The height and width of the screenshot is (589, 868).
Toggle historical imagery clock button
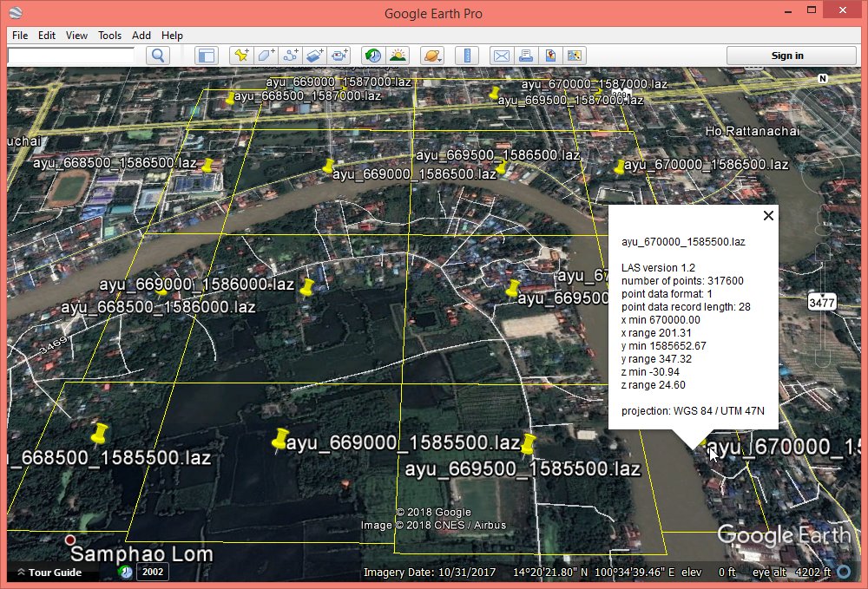372,56
